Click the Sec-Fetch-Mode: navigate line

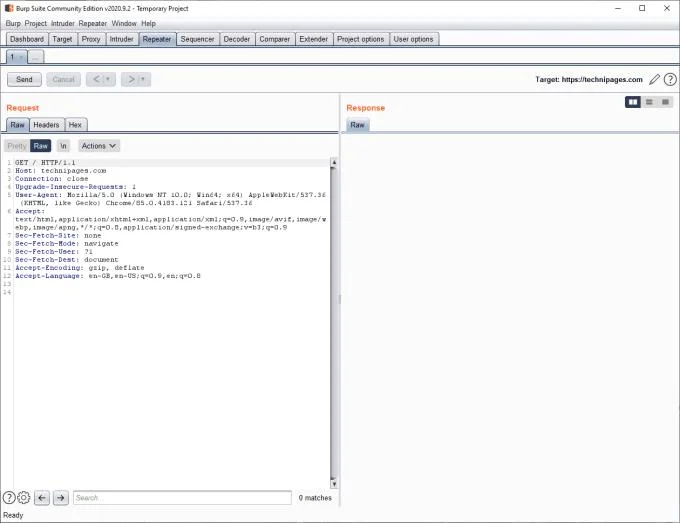pos(67,244)
